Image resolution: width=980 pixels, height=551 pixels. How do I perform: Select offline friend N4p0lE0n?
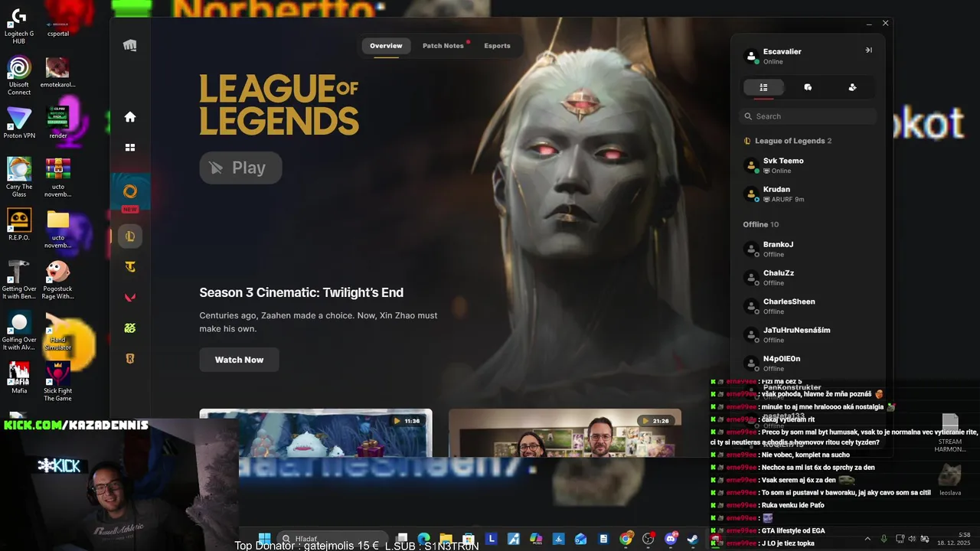click(808, 363)
